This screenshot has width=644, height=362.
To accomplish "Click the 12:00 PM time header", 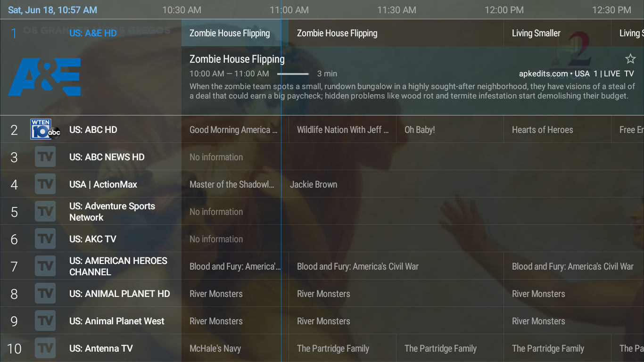I will coord(504,10).
